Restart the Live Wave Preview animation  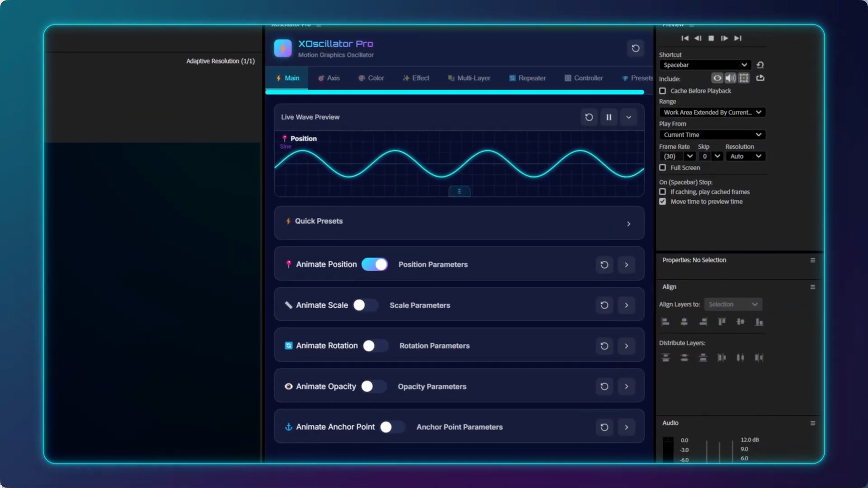589,117
